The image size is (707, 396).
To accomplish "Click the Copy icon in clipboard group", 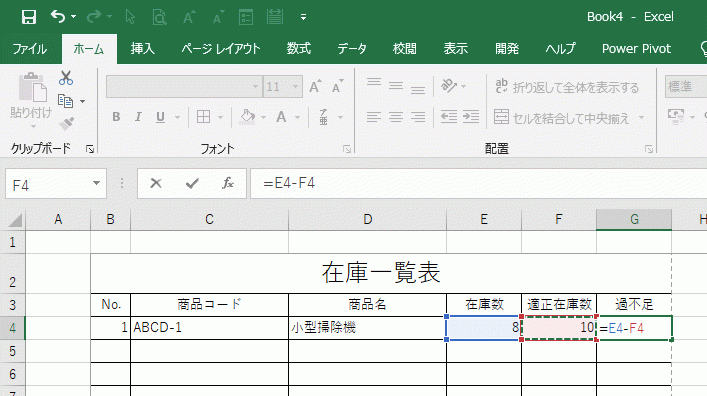I will coord(65,101).
